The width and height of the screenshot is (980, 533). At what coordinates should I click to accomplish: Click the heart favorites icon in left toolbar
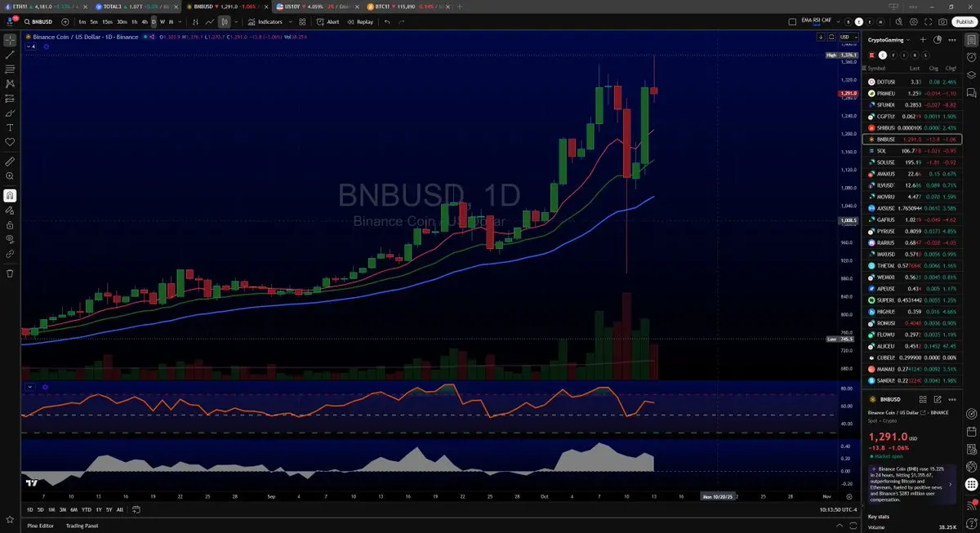(10, 142)
